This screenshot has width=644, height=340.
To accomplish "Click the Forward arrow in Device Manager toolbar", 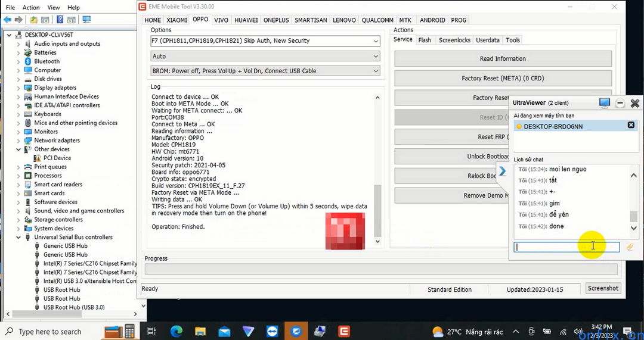I will tap(18, 20).
